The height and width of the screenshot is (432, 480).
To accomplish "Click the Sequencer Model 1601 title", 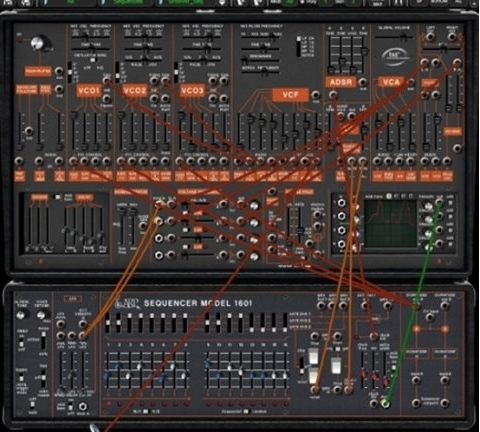I will pos(198,303).
